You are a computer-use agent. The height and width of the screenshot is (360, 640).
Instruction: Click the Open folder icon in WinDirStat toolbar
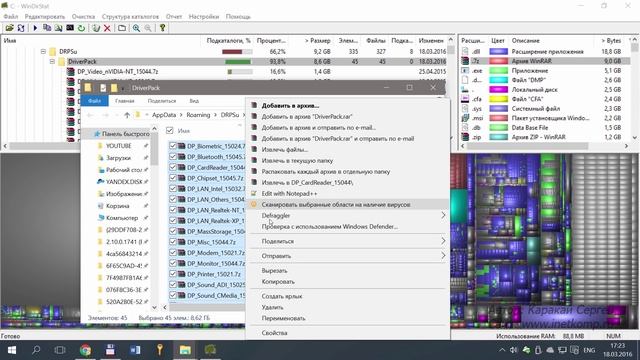(9, 28)
